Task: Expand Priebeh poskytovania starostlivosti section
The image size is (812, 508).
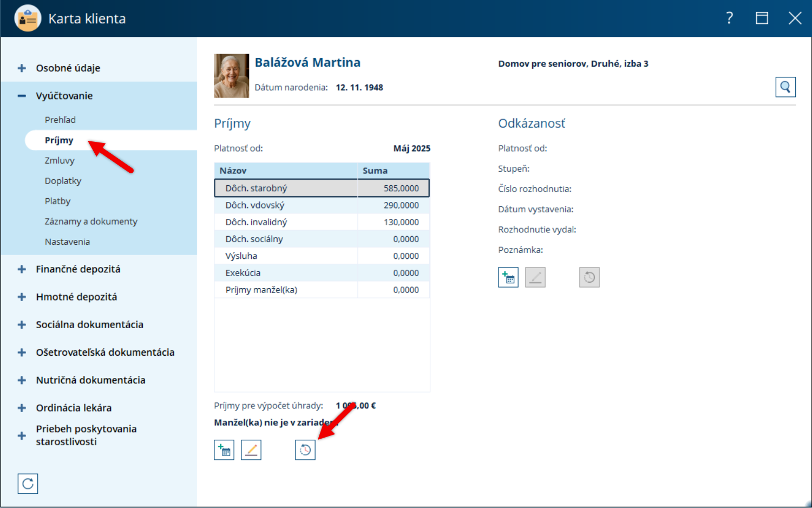Action: coord(22,435)
